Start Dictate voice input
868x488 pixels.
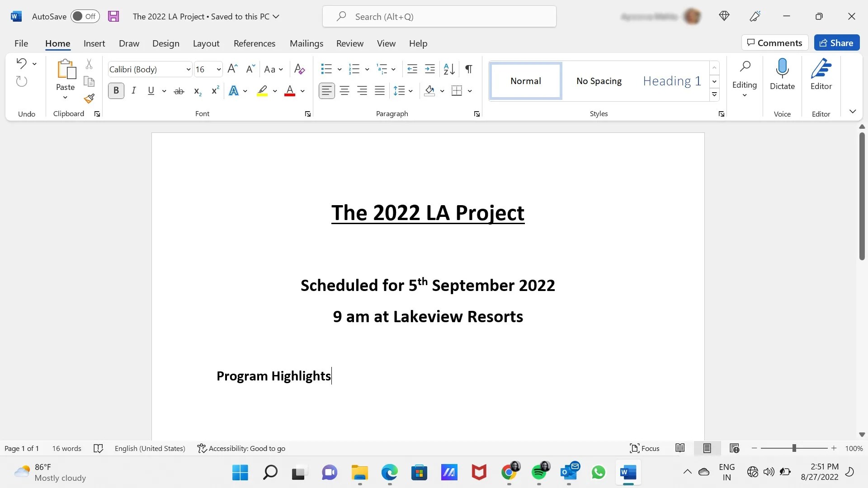[782, 75]
